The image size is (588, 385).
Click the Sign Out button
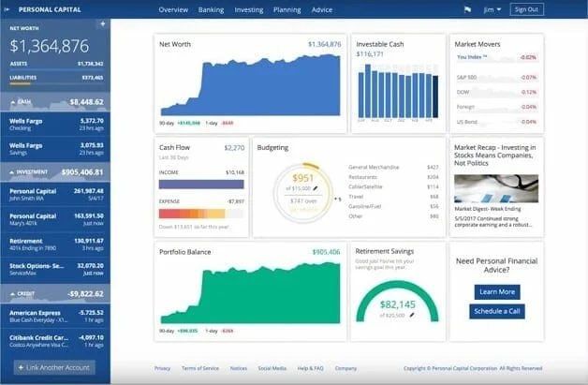[x=526, y=9]
